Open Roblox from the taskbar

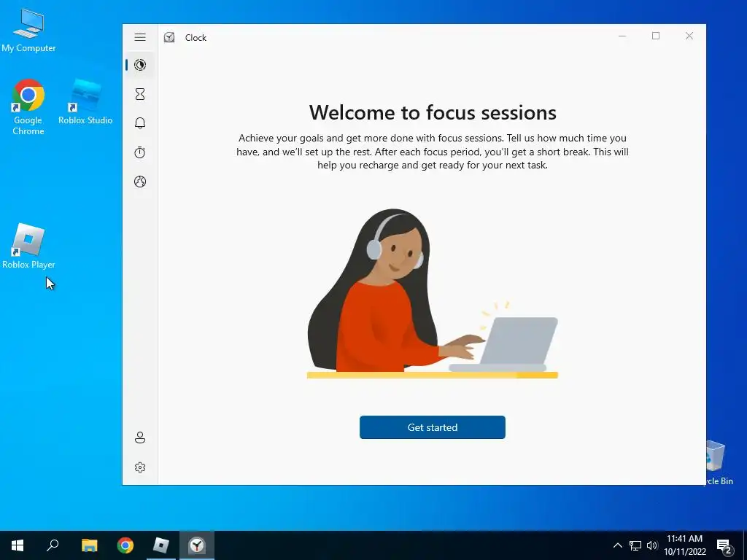pyautogui.click(x=161, y=545)
